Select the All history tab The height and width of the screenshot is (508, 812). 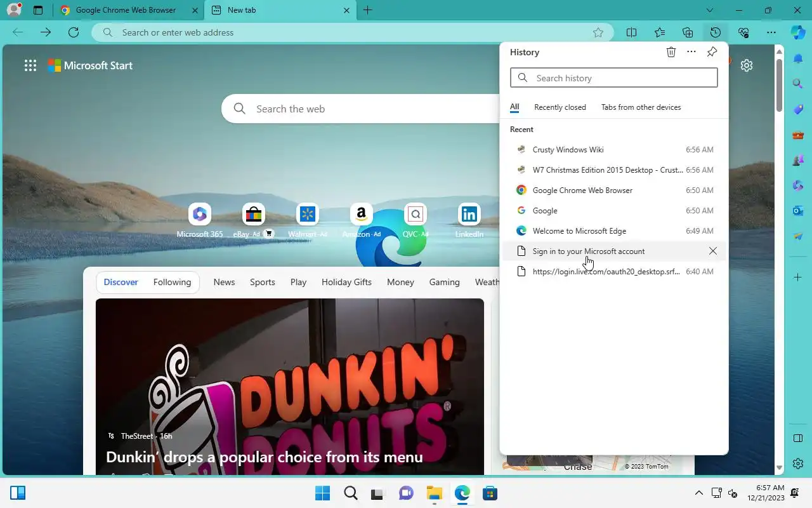[x=514, y=107]
